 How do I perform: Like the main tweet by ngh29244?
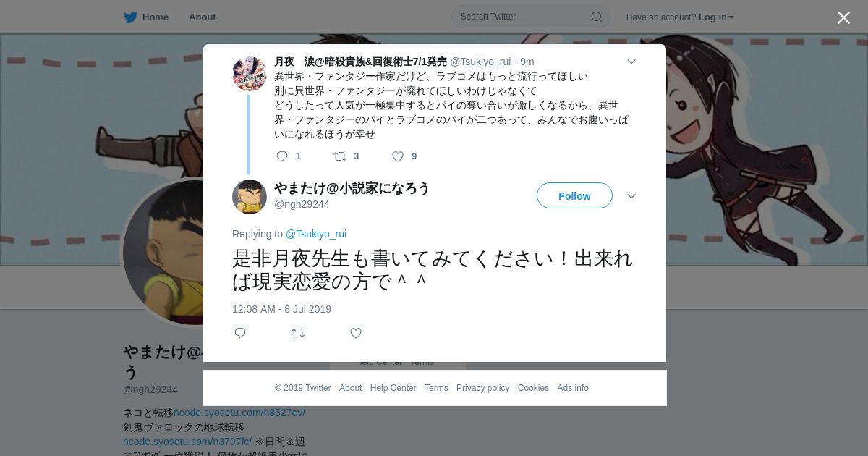(356, 333)
